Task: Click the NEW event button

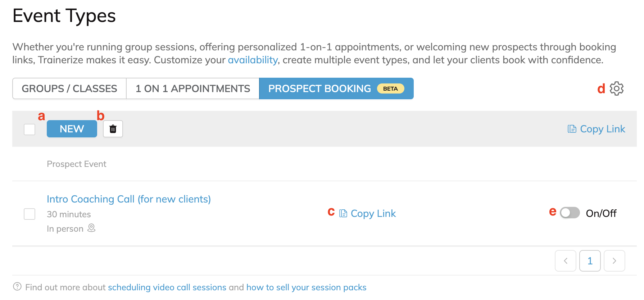Action: [x=72, y=129]
